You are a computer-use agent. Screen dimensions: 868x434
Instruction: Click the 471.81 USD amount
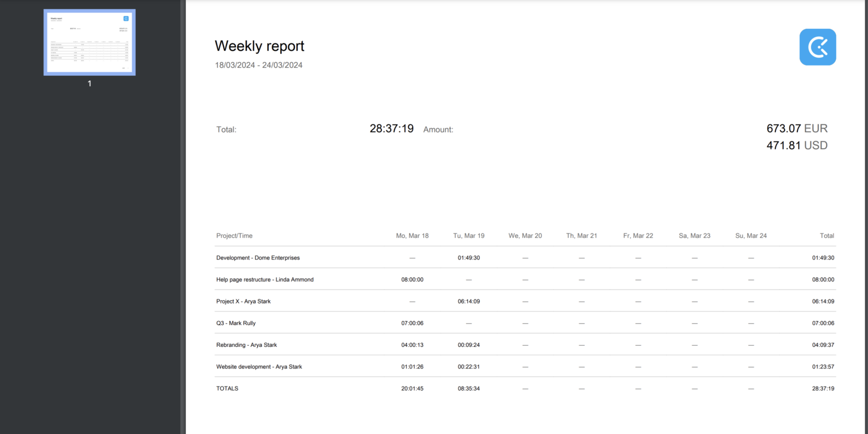pyautogui.click(x=796, y=145)
